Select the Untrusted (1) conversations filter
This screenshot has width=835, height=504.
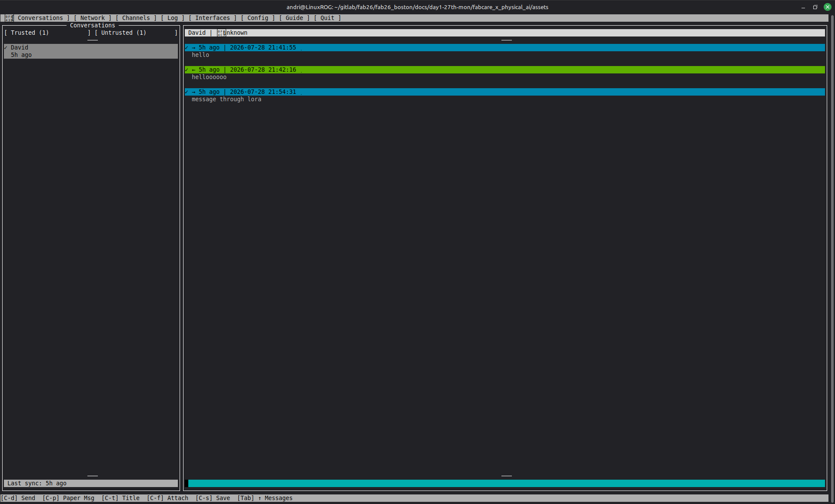click(x=136, y=33)
